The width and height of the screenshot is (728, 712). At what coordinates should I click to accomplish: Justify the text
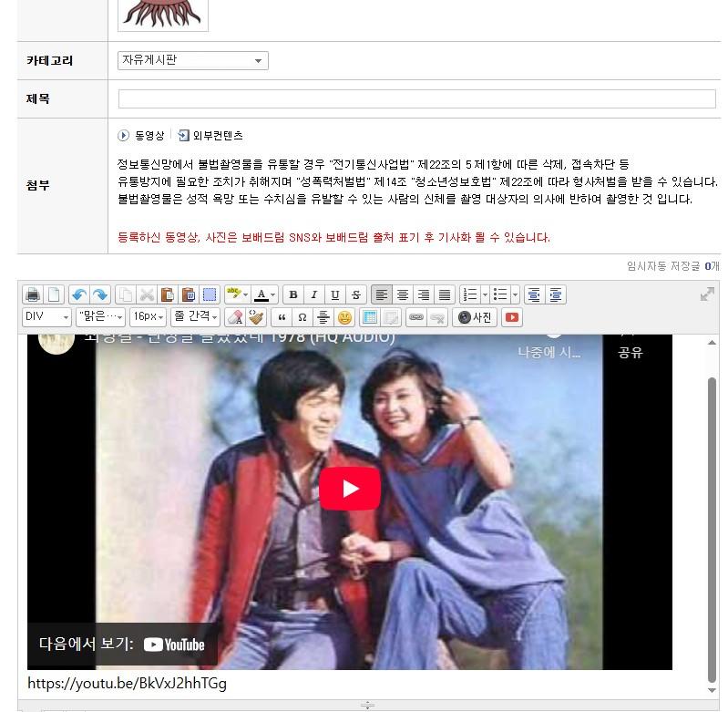(x=445, y=294)
